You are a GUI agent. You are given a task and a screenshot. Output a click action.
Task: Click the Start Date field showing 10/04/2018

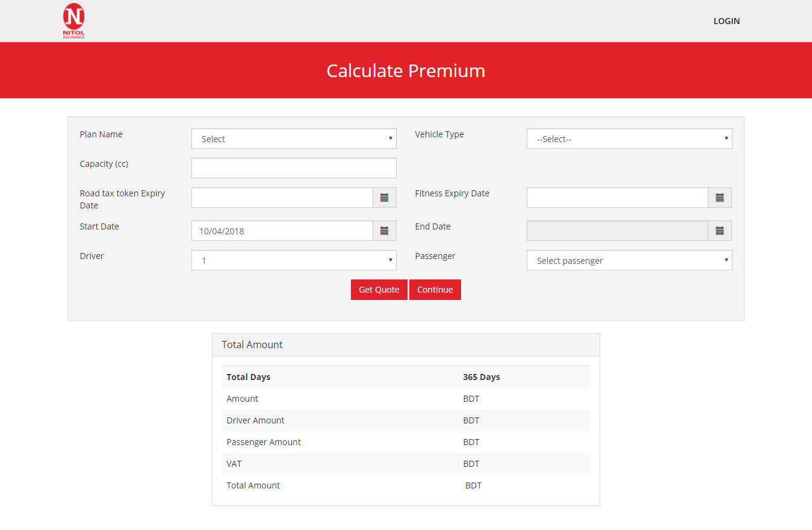[x=282, y=231]
